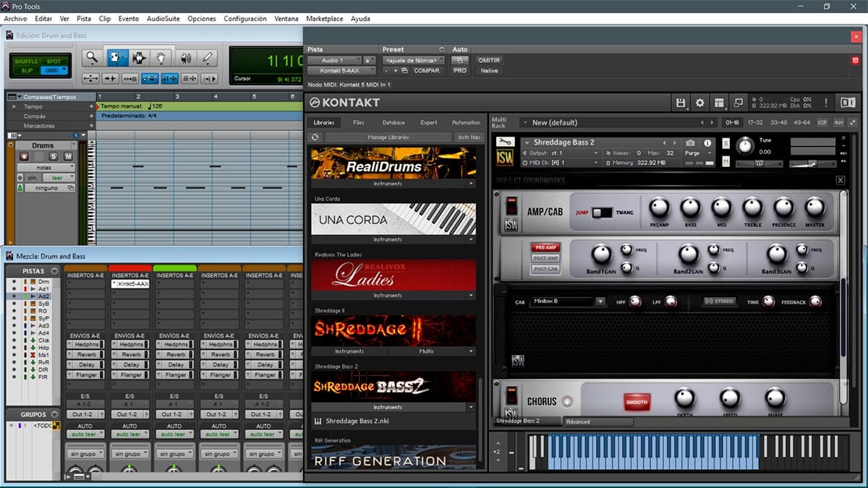Viewport: 868px width, 488px height.
Task: Click the COMPAR. compare button
Action: [x=427, y=71]
